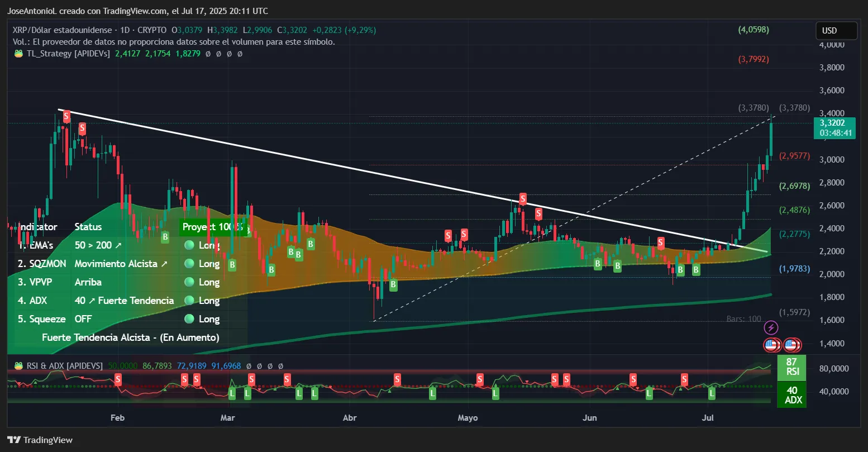
Task: Click the purple lightning bolt event icon
Action: point(771,328)
